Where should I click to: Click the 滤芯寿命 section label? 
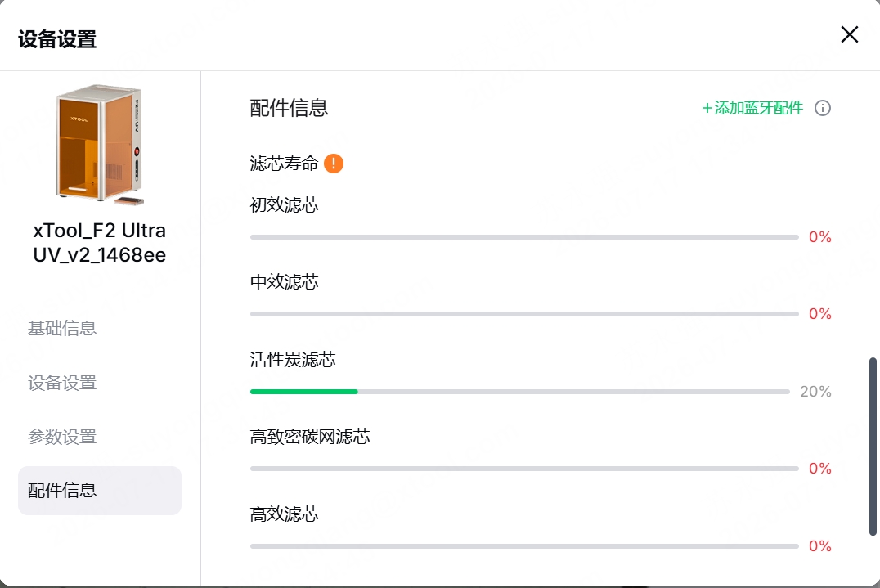pos(284,164)
